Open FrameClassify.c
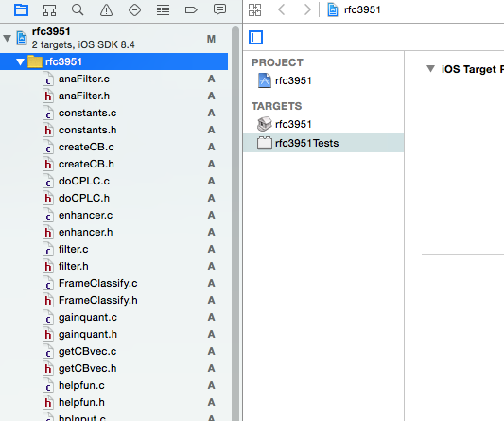The width and height of the screenshot is (504, 421). coord(98,283)
